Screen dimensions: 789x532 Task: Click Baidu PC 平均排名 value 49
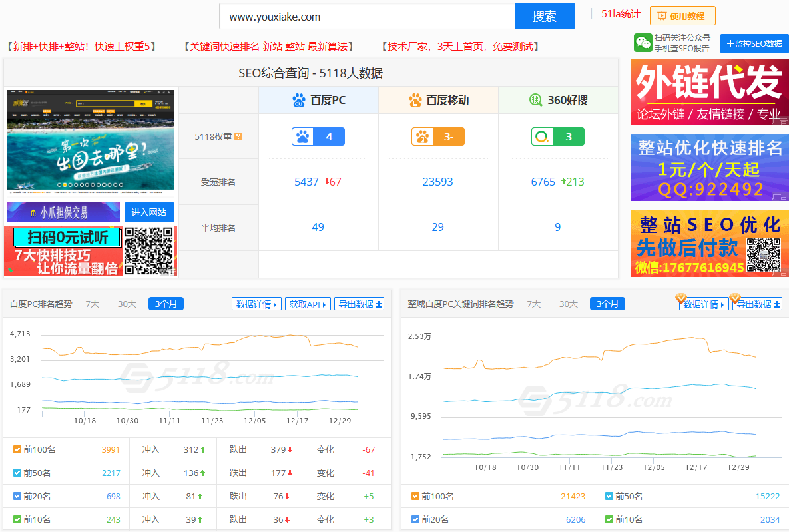(x=318, y=227)
